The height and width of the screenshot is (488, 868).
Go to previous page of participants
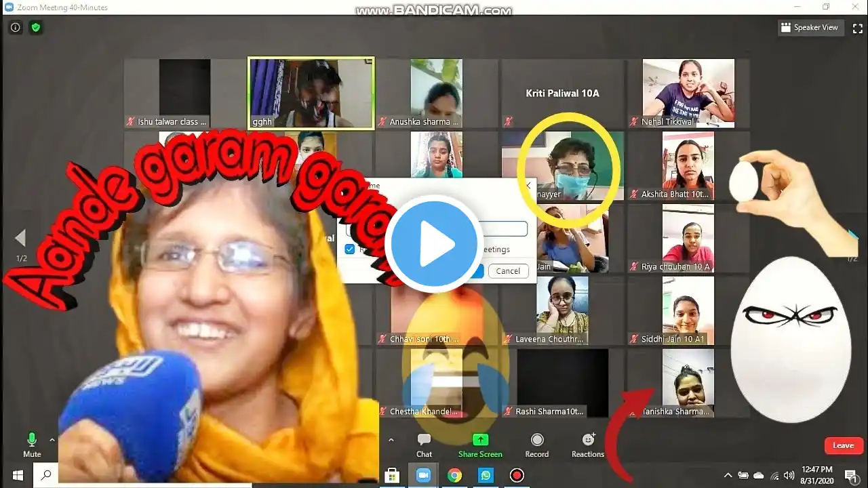(20, 238)
